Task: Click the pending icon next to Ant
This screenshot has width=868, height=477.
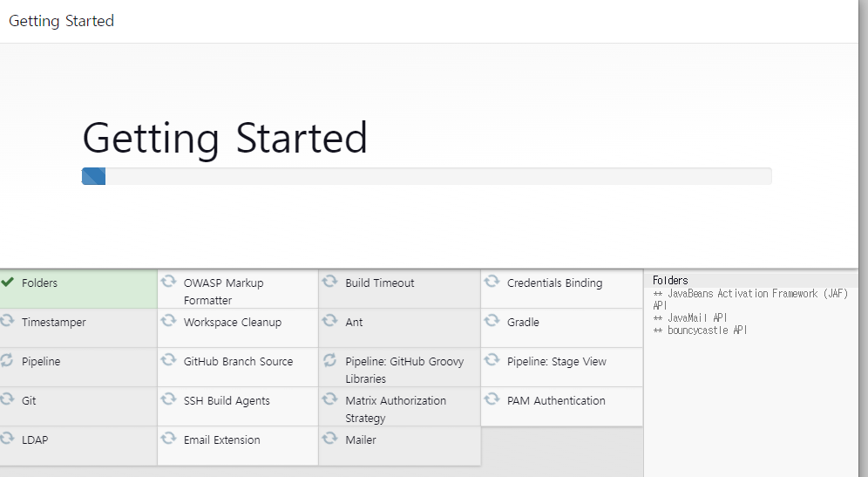Action: [330, 321]
